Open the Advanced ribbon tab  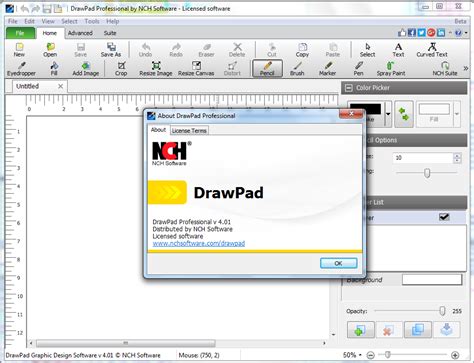[80, 33]
